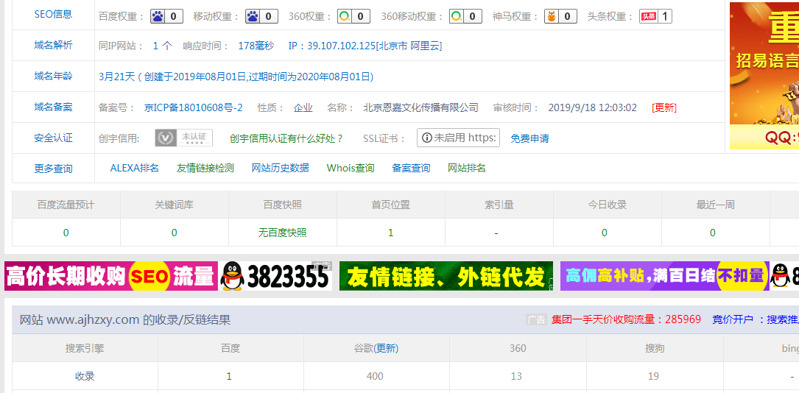Click 集团一手天价收购流量 ad link
Viewport: 799px width, 393px height.
tap(626, 320)
